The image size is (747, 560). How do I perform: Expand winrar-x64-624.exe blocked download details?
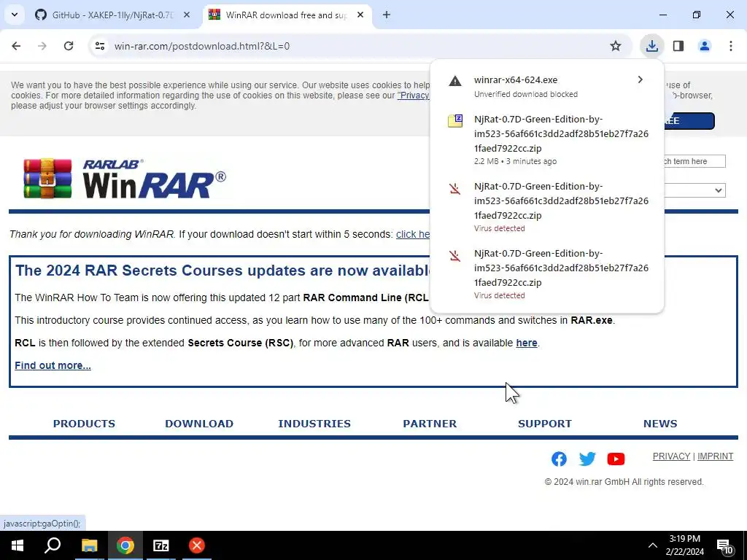point(640,79)
